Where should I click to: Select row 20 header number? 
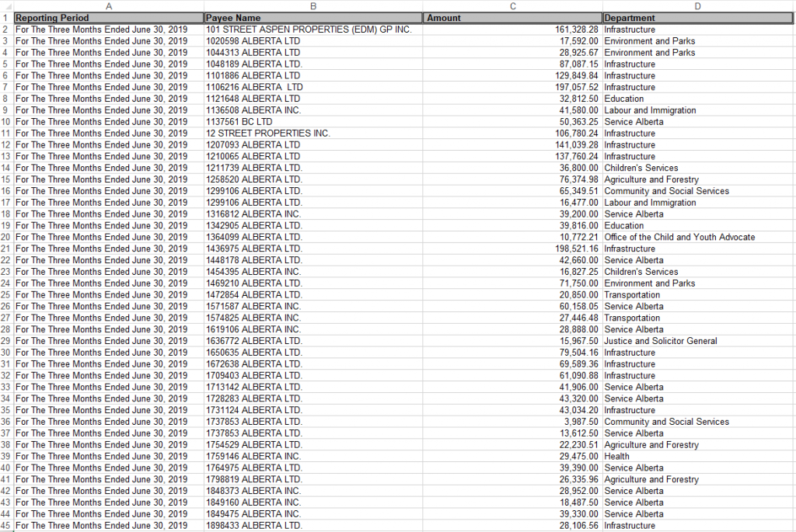[x=6, y=237]
